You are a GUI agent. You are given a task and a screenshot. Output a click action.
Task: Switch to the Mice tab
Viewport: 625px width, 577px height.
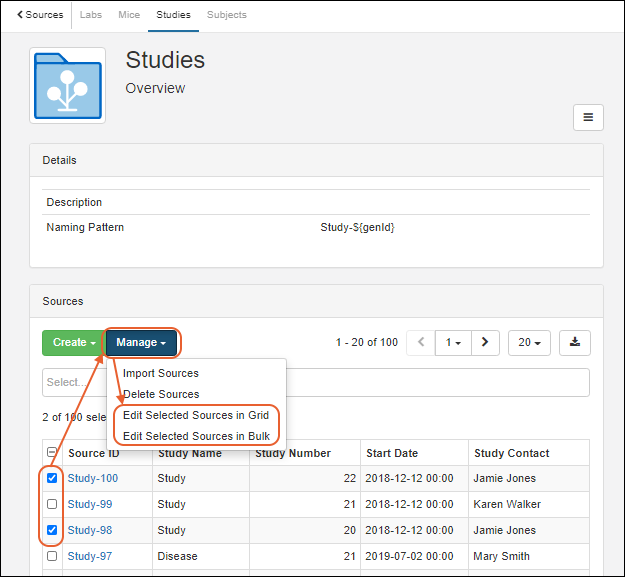point(129,15)
